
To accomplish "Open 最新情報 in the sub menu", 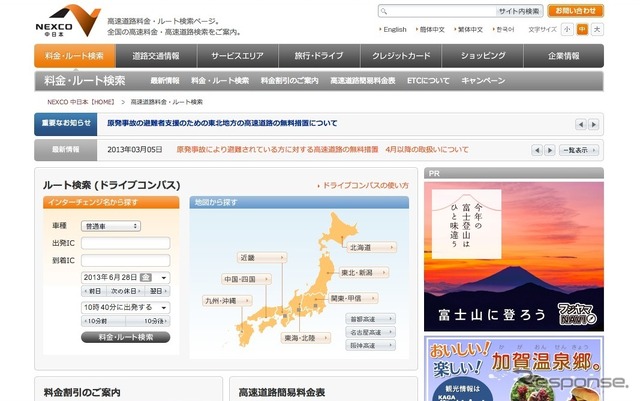I will coord(165,81).
